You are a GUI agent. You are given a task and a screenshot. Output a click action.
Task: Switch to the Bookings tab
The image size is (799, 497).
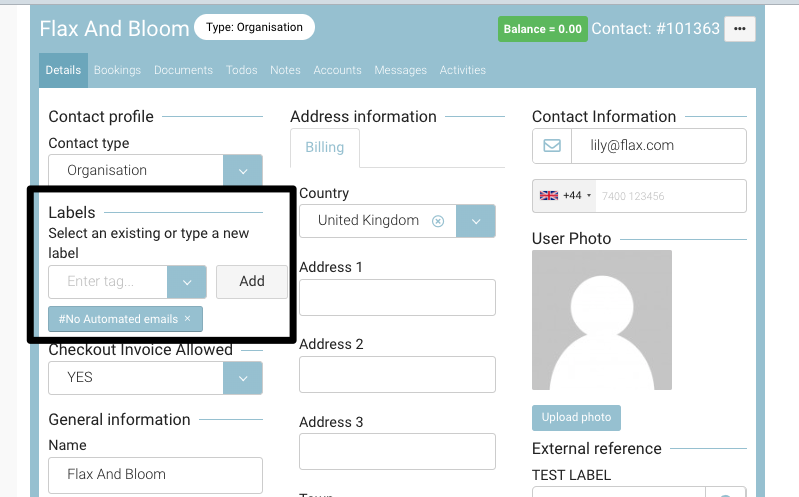click(117, 70)
